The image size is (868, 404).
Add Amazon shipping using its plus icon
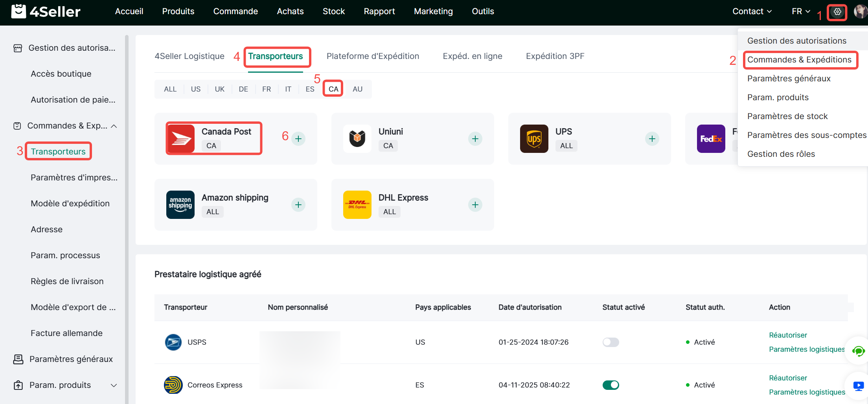[298, 205]
